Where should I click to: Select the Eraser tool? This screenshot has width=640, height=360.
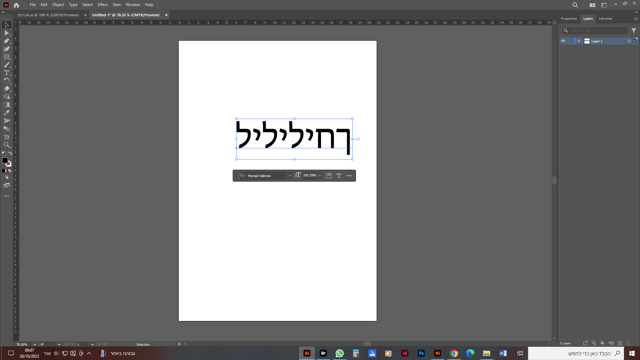click(7, 89)
